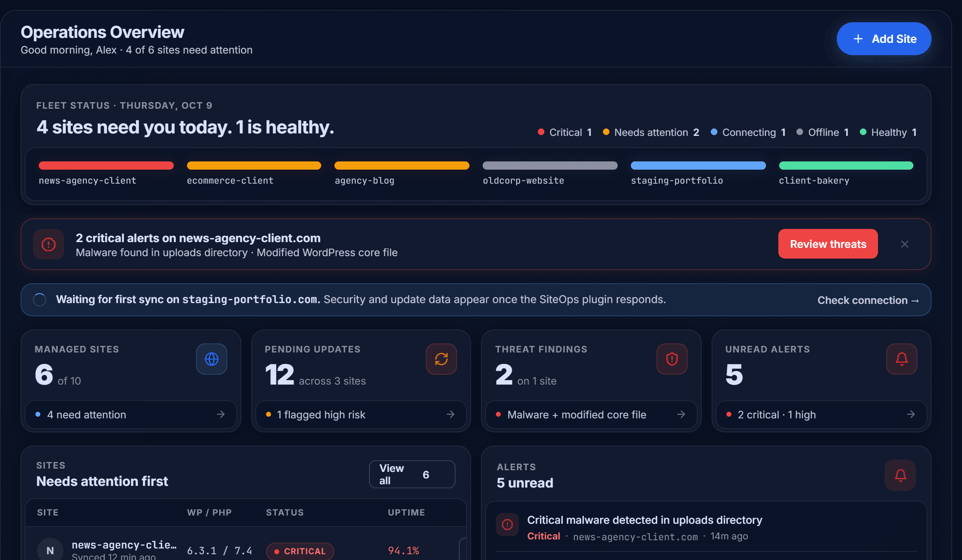This screenshot has width=962, height=560.
Task: Click the 94.1% uptime value
Action: [404, 551]
